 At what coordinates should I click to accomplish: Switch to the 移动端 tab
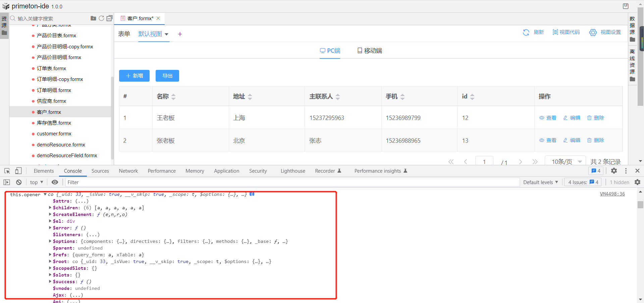[x=369, y=51]
